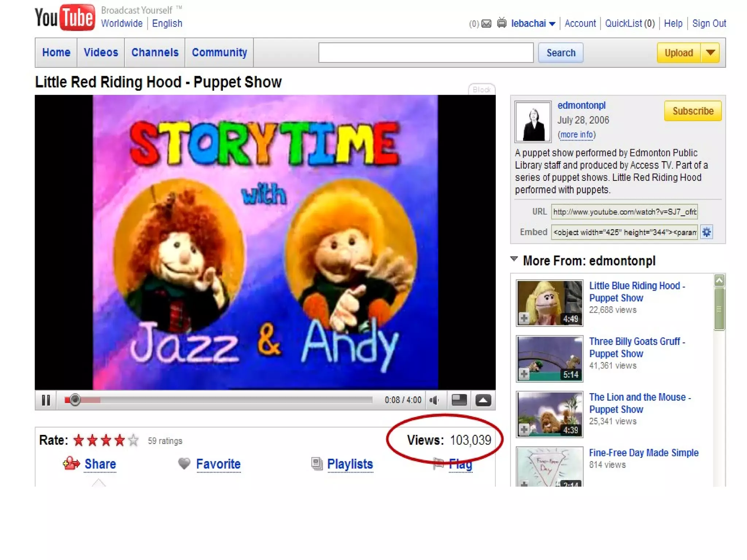Click the Share arrow icon
Screen dimensions: 747x560
click(x=71, y=464)
